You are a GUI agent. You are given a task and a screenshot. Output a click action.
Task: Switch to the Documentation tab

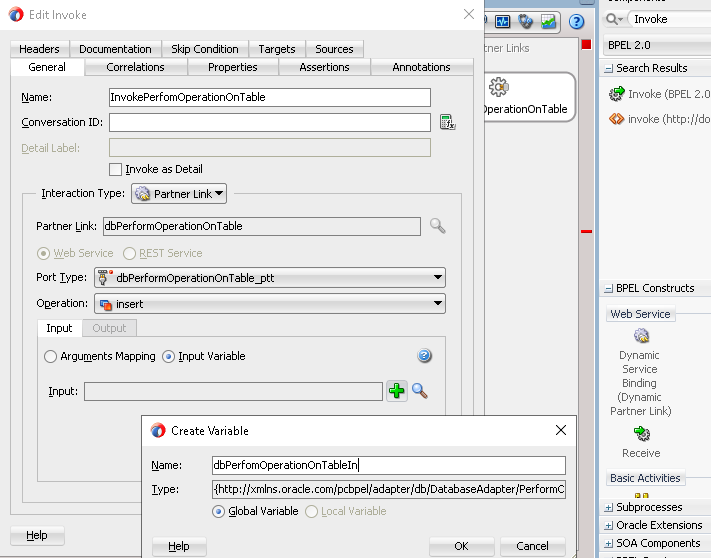pos(115,49)
